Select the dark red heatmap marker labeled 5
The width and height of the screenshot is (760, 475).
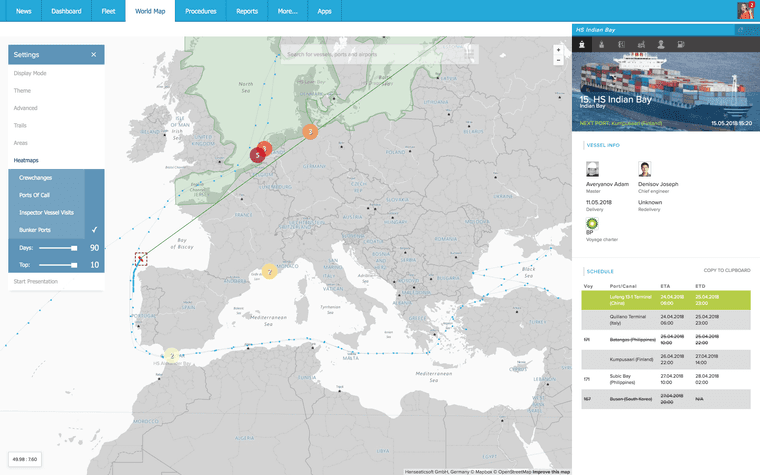click(x=257, y=155)
